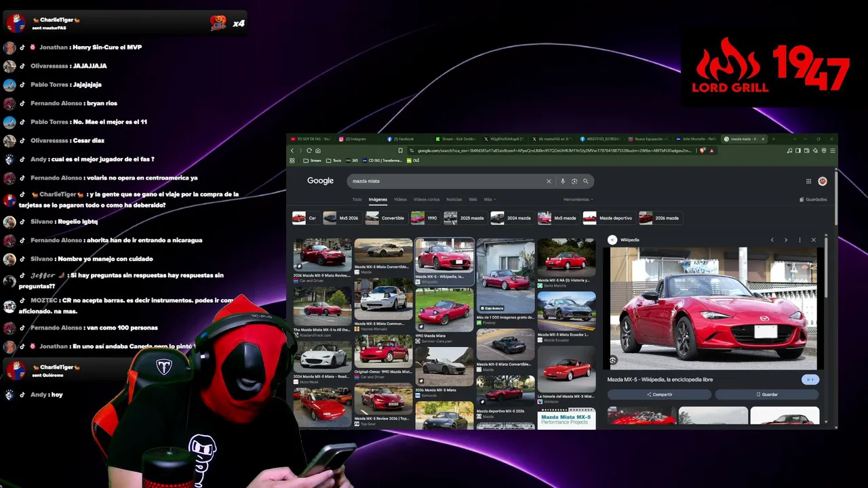Open the Google apps grid
Viewport: 868px width, 488px height.
point(808,181)
